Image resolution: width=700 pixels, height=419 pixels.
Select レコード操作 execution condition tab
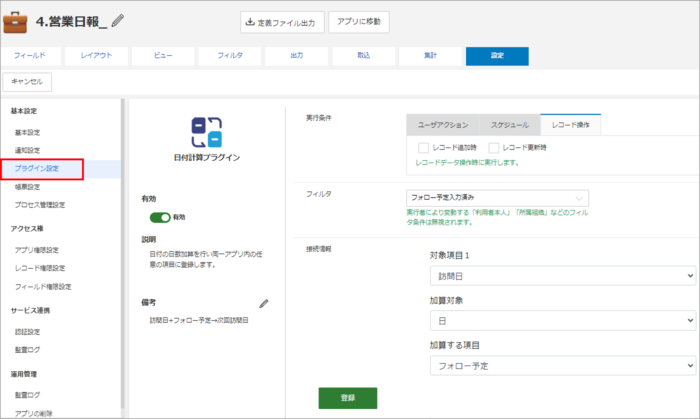click(571, 124)
